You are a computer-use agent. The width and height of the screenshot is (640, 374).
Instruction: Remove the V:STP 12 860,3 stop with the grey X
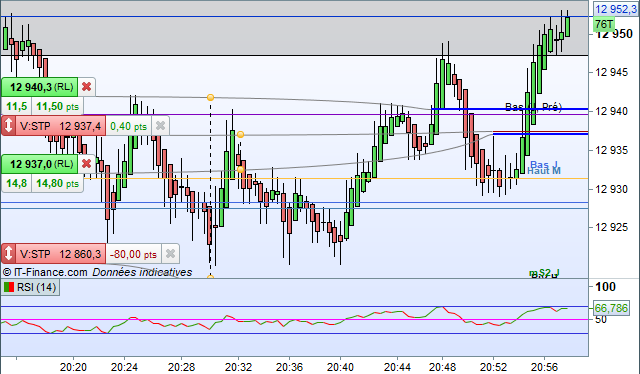click(170, 254)
